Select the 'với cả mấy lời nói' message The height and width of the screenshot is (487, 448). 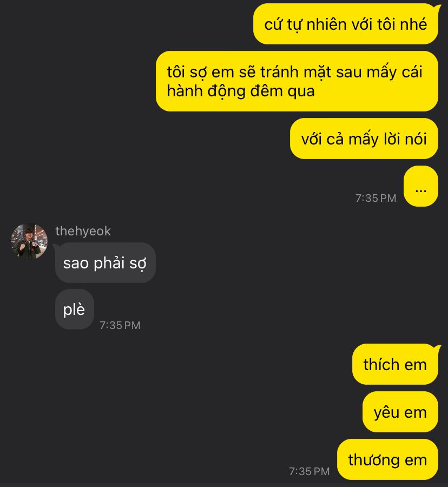click(x=364, y=139)
